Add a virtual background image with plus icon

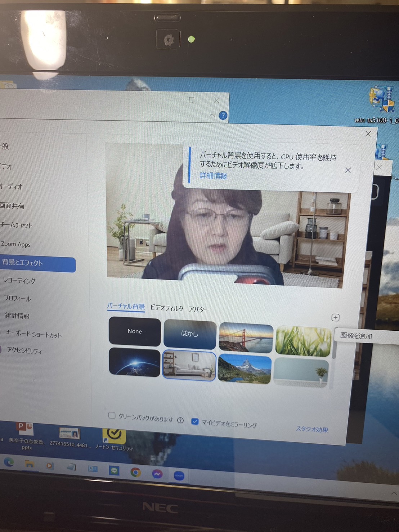335,317
